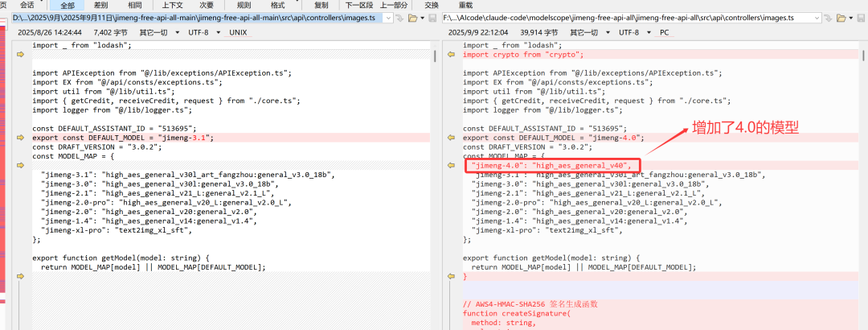Click left line '"jimeng-xl-pro": "text2img_xl_sft"'

click(x=117, y=230)
